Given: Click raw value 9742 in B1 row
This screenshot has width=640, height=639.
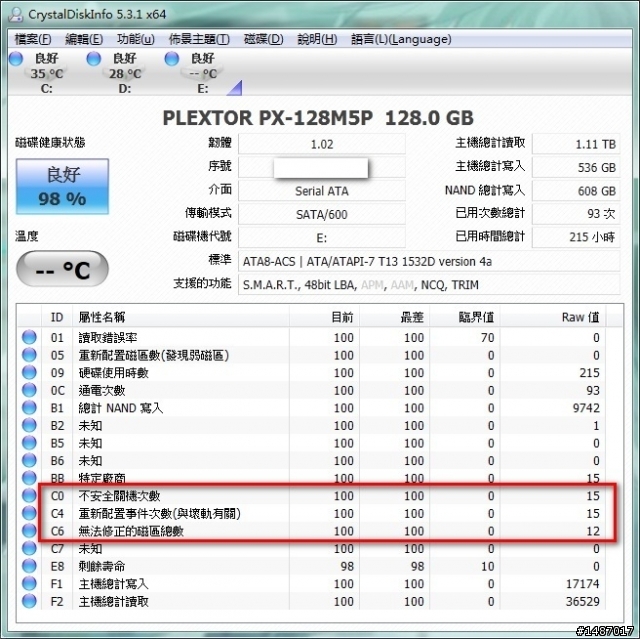Looking at the screenshot, I should coord(586,408).
